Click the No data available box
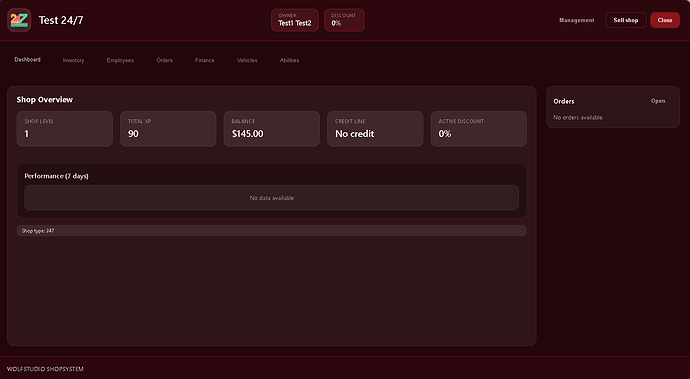Viewport: 690px width, 379px height. click(x=272, y=198)
